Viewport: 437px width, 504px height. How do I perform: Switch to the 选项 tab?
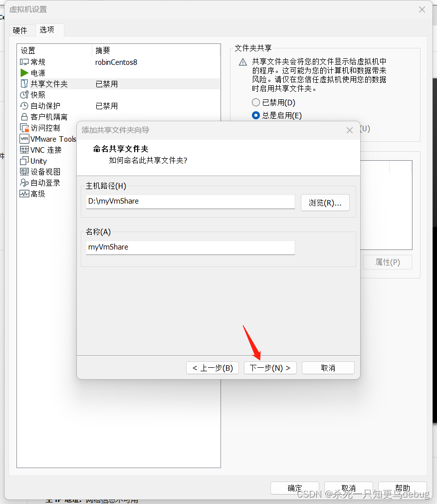pos(49,30)
